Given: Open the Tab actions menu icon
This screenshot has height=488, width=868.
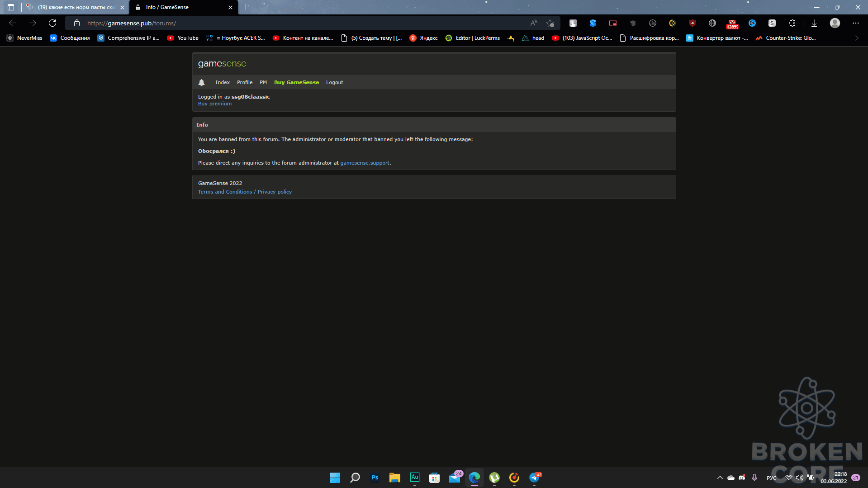Looking at the screenshot, I should pyautogui.click(x=11, y=7).
